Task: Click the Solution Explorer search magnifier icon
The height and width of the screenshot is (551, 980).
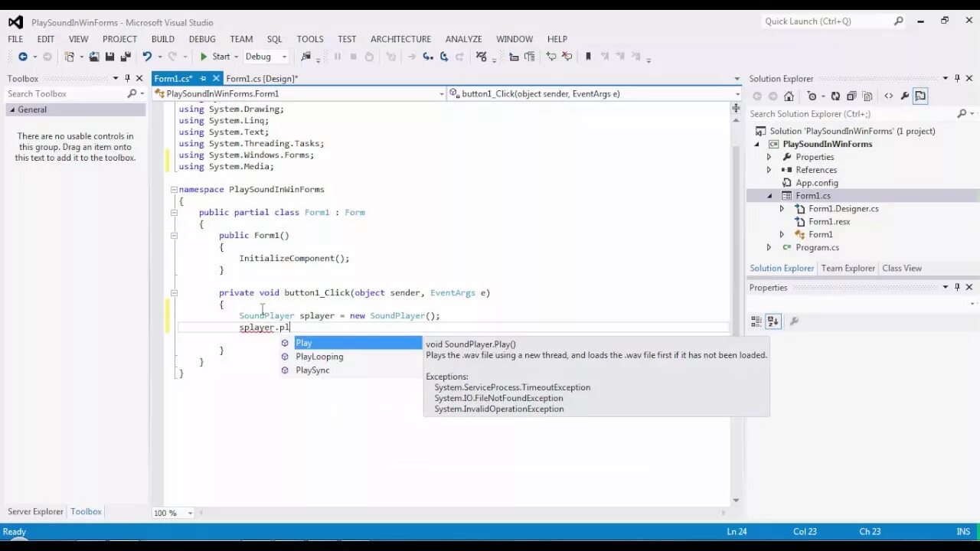Action: coord(962,114)
